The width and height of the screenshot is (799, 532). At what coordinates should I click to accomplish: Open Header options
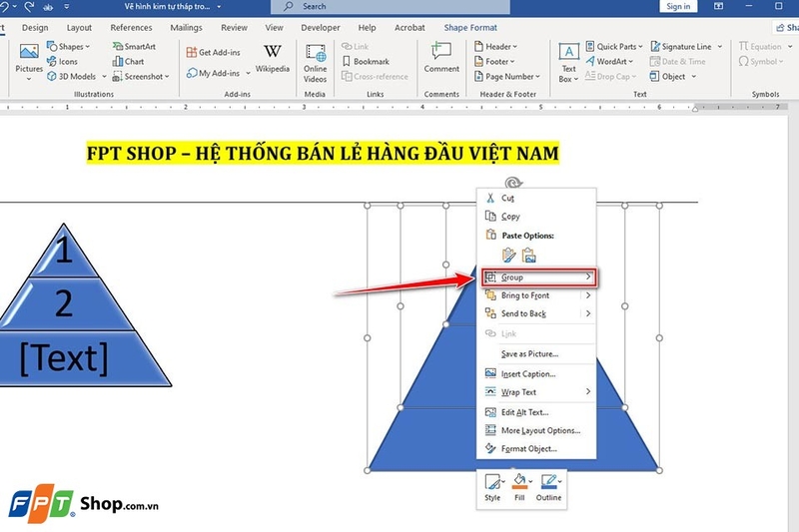point(495,46)
